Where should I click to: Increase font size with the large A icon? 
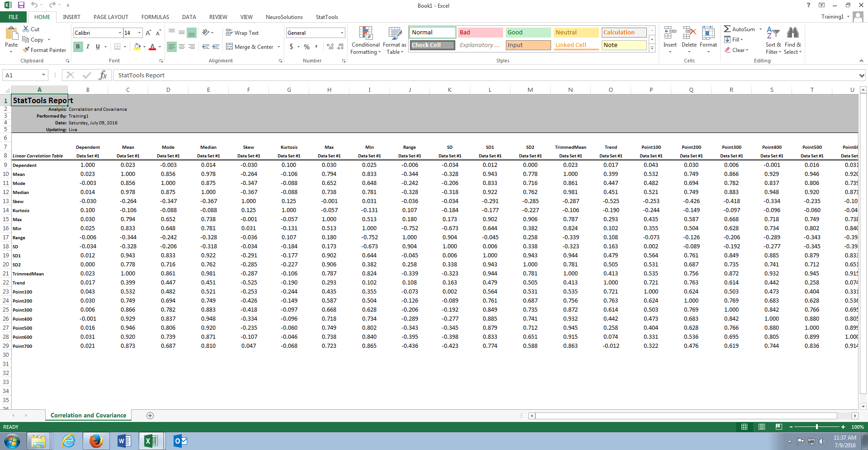click(x=148, y=33)
